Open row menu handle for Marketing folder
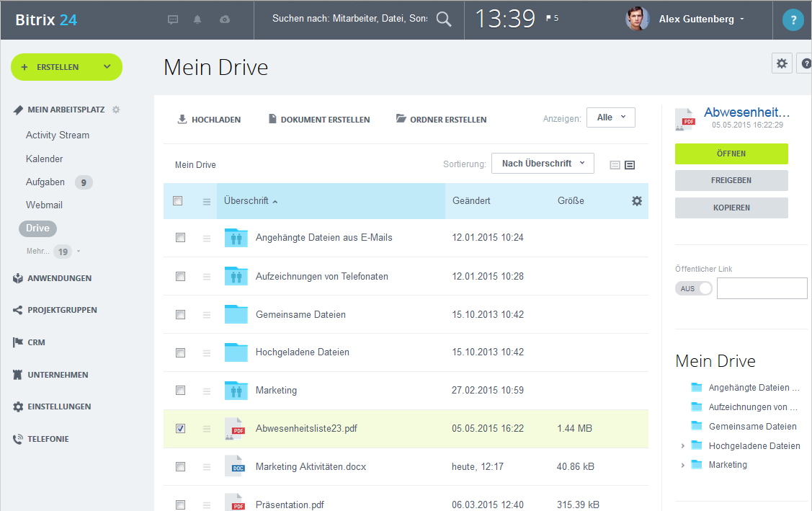The width and height of the screenshot is (812, 511). 207,391
